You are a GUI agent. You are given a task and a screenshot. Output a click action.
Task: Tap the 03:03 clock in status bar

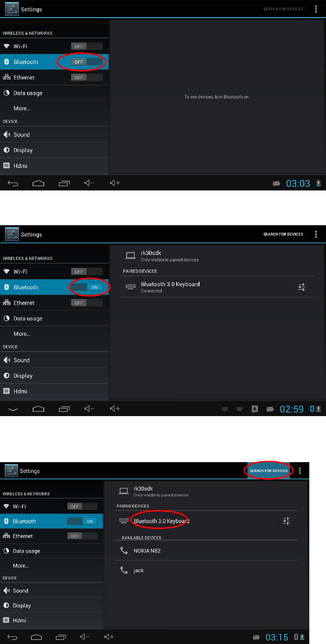298,183
